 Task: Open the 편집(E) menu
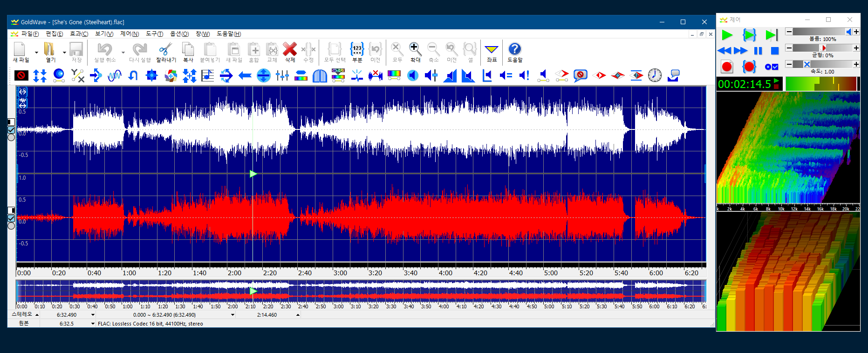(x=55, y=34)
